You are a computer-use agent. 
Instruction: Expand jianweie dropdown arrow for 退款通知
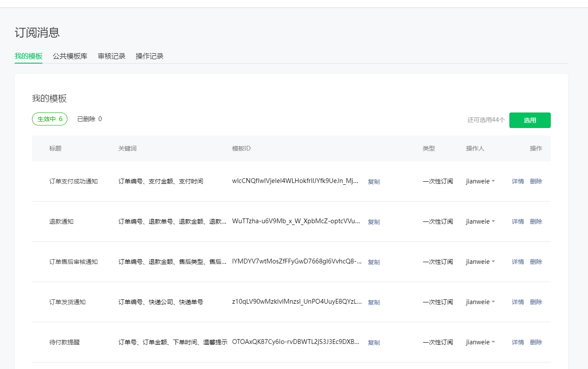pyautogui.click(x=493, y=222)
